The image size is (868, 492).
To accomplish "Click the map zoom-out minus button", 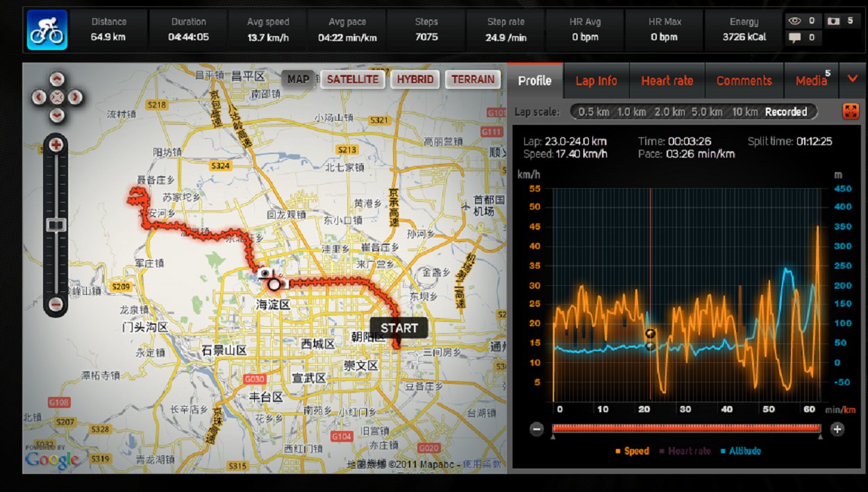I will (57, 304).
